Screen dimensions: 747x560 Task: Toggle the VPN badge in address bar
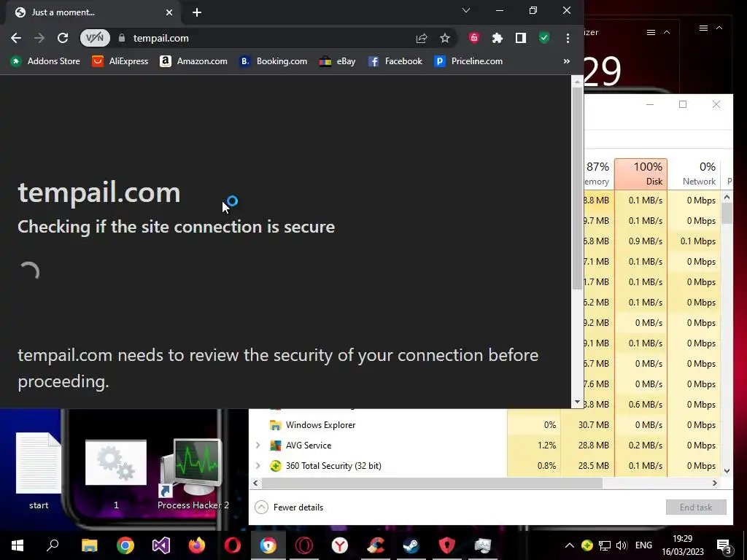[95, 38]
